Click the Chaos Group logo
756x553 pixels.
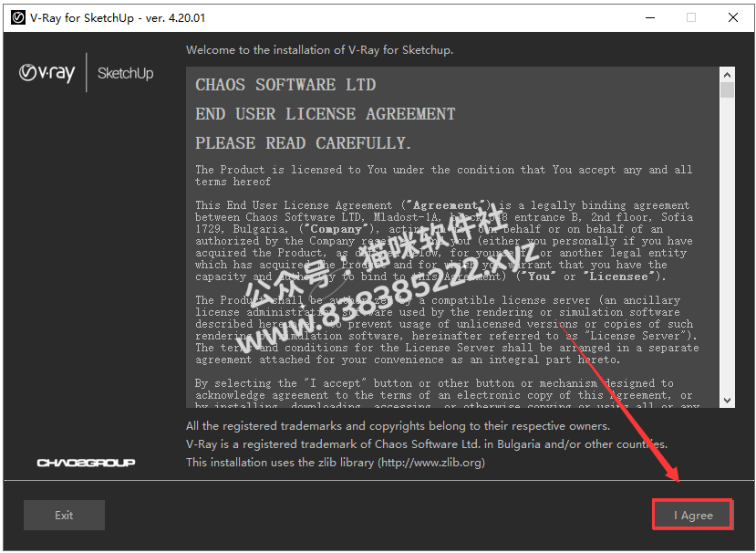[86, 463]
